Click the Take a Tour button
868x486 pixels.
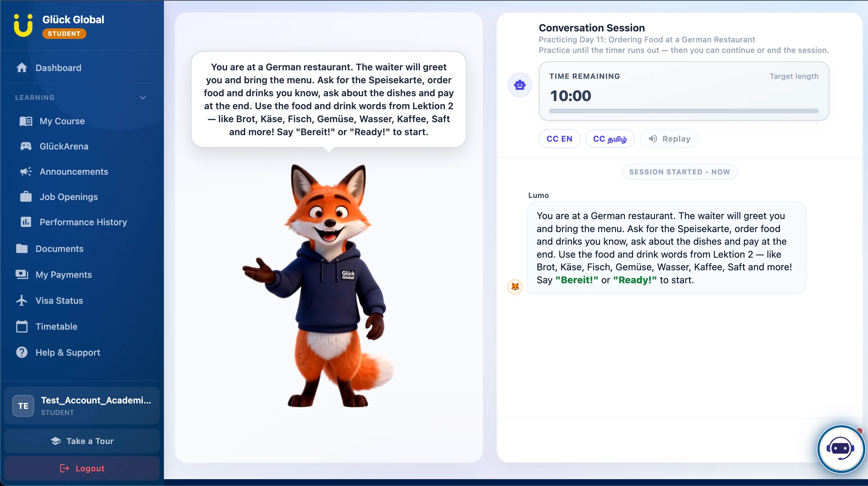(82, 441)
